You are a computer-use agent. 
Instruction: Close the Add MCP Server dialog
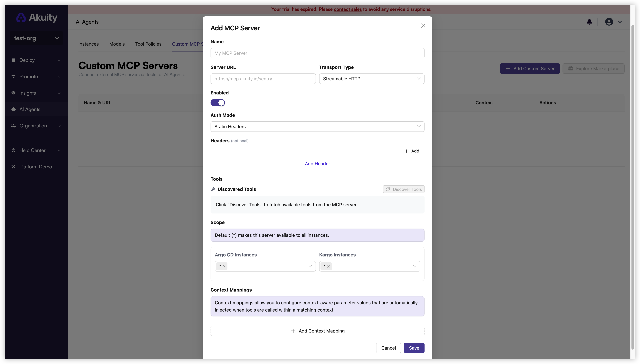(423, 26)
